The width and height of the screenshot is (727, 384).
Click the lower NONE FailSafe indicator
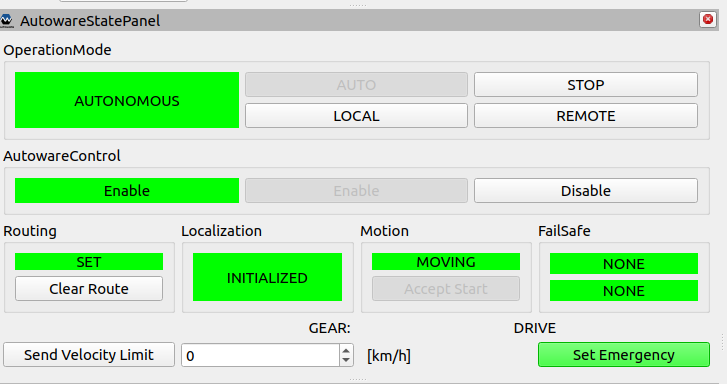tap(624, 290)
